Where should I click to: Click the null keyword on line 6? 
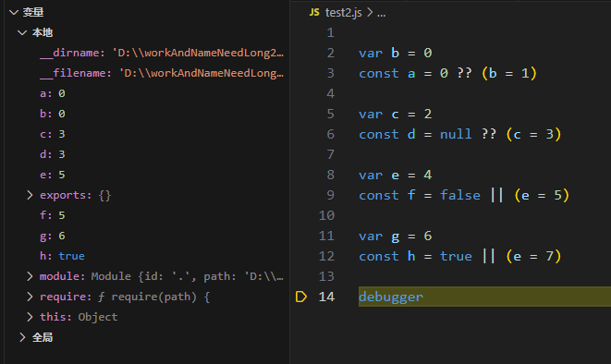(456, 134)
